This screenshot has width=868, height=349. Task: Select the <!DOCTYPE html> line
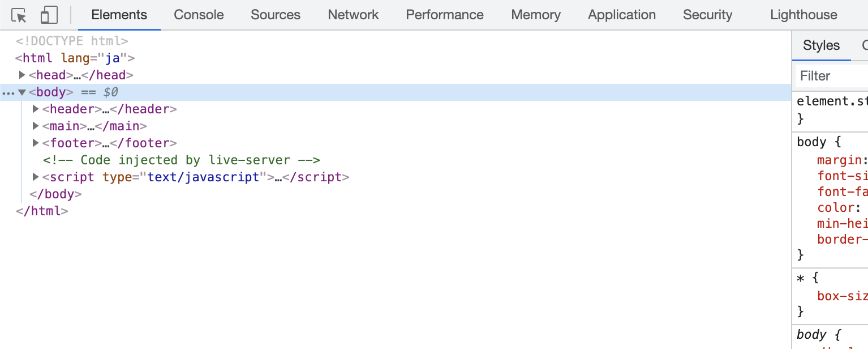click(72, 41)
